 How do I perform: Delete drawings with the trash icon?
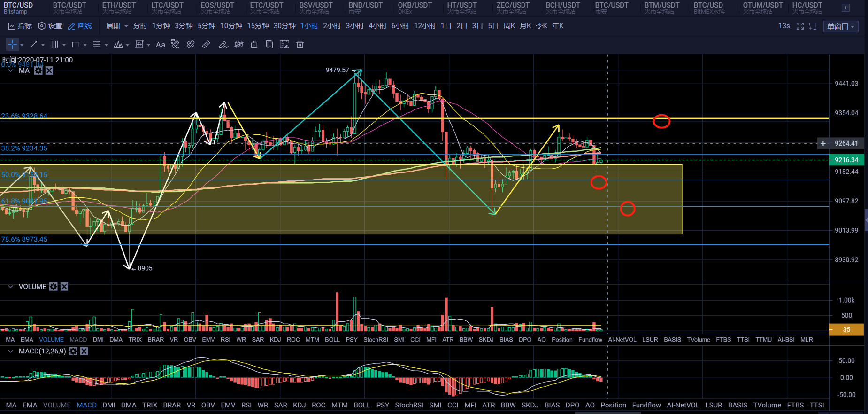pos(300,44)
